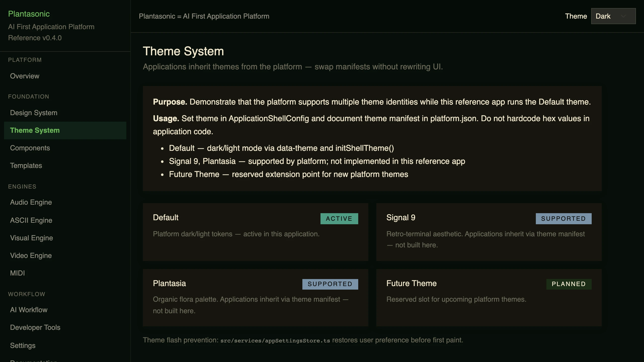Open the Overview page in sidebar

pyautogui.click(x=65, y=76)
